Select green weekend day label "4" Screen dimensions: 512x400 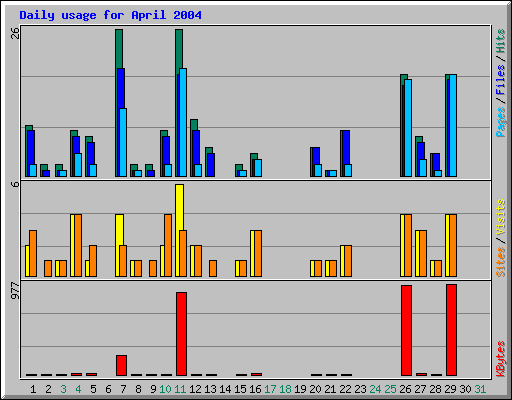tap(78, 389)
